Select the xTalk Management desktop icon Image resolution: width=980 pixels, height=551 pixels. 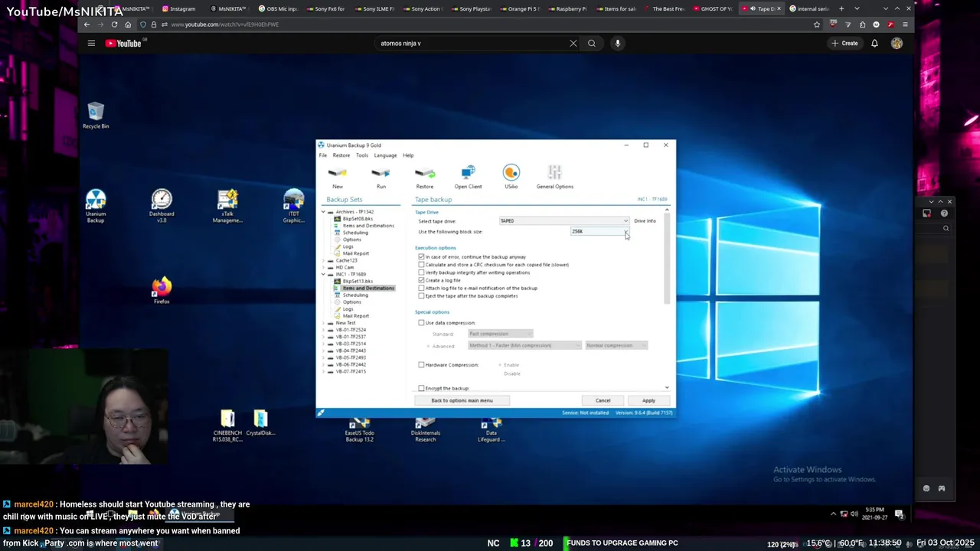tap(227, 206)
